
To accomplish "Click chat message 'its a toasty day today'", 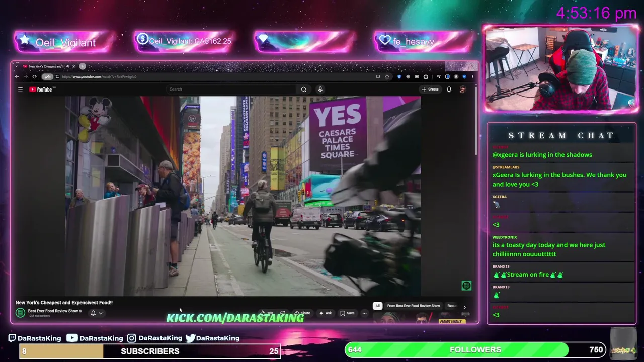I will [x=548, y=249].
